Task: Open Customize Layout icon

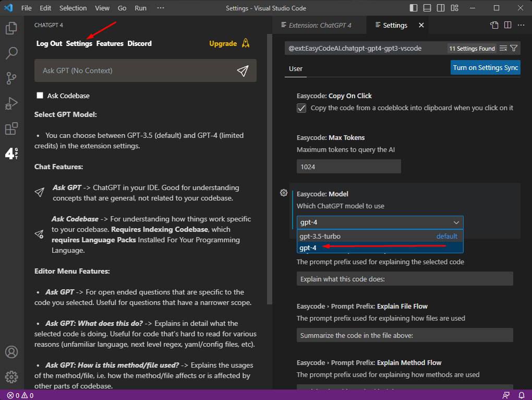Action: coord(454,8)
